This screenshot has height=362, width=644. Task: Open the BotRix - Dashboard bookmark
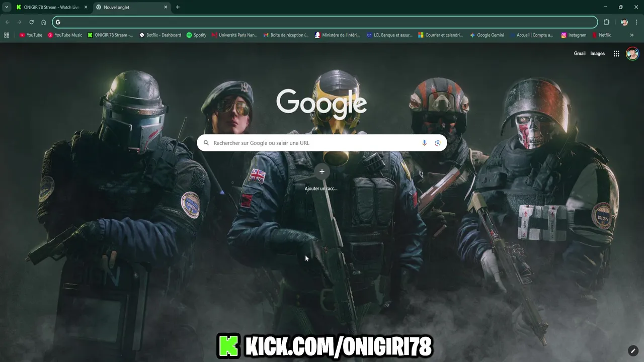[x=160, y=35]
